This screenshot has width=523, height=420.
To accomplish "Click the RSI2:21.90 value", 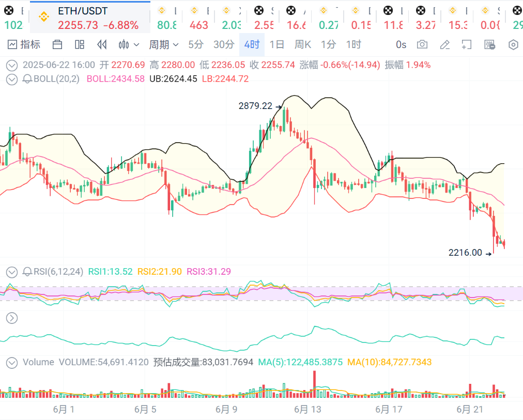I will tap(160, 272).
